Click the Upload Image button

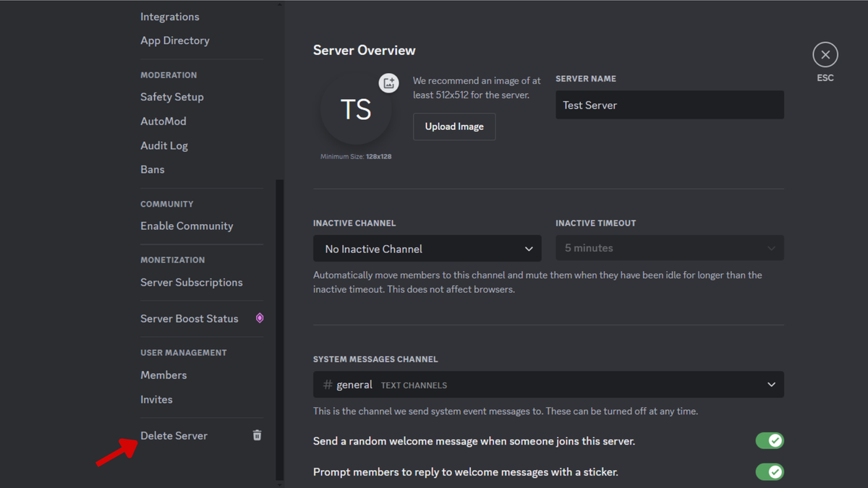click(x=454, y=127)
